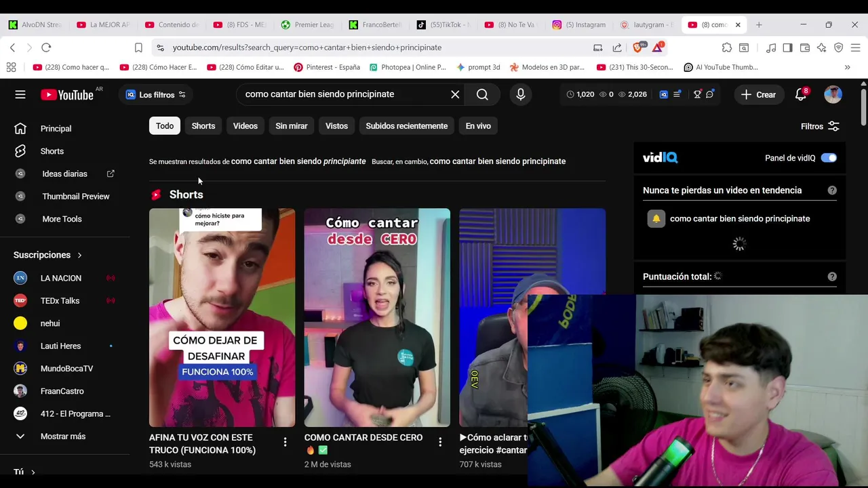Open the vidIQ chat bubble icon
Screen dimensions: 868x488
tap(709, 94)
